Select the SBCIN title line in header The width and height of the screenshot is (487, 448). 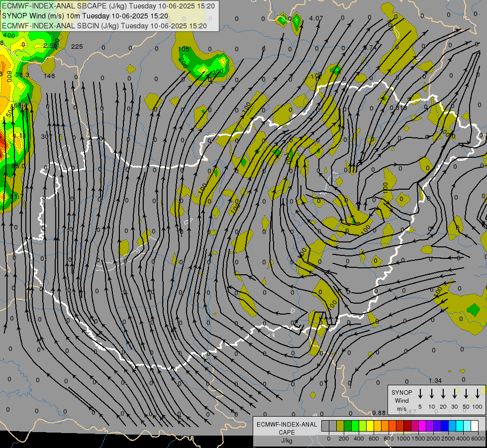click(x=104, y=26)
